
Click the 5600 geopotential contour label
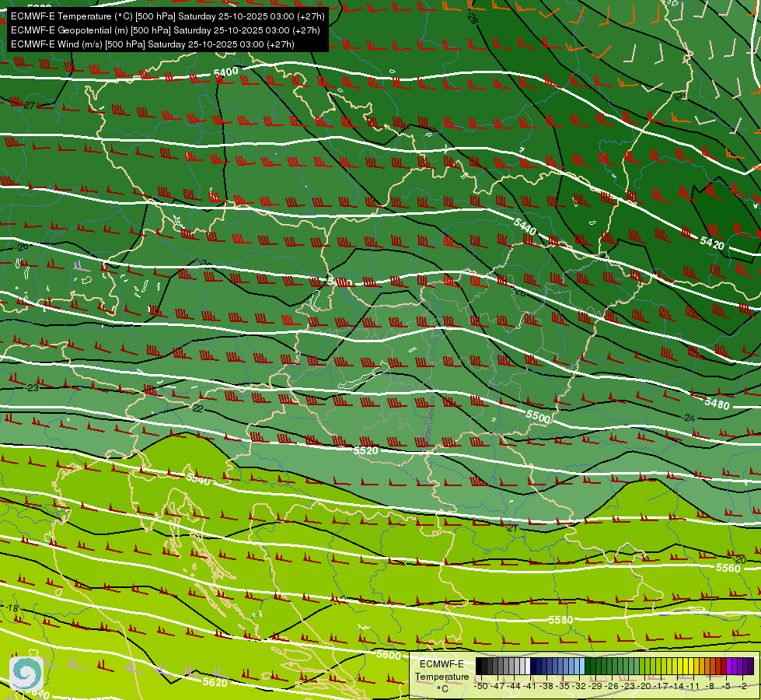(x=389, y=655)
